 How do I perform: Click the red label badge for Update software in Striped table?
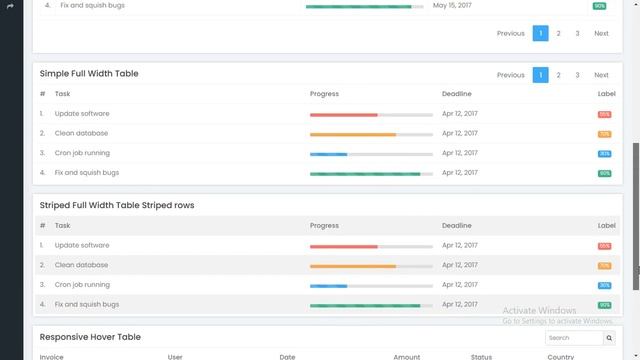pos(604,246)
